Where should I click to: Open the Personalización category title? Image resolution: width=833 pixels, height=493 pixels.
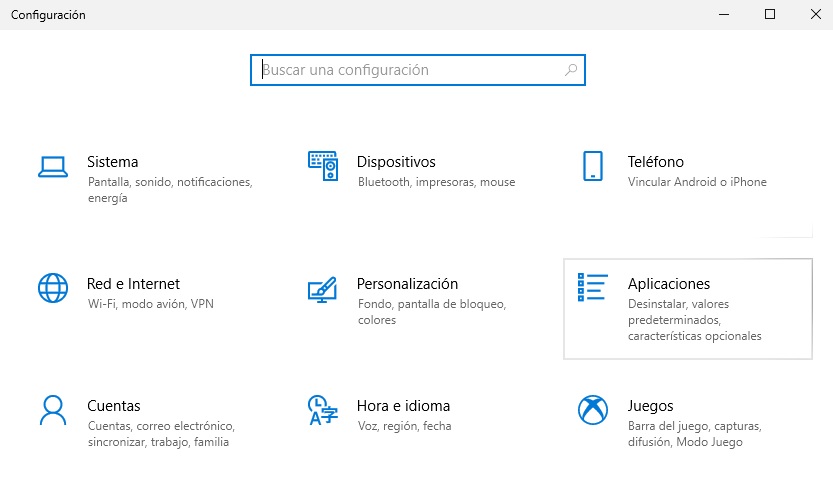[407, 284]
